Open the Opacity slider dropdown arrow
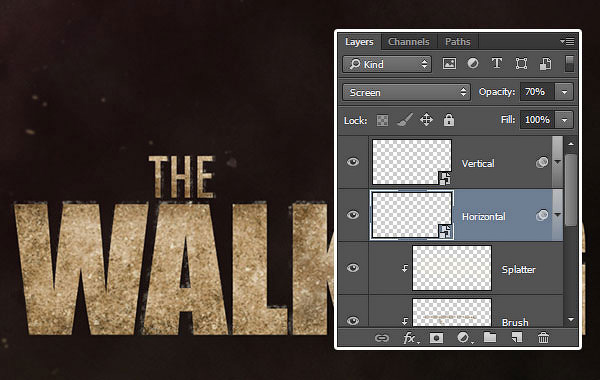 (x=564, y=92)
